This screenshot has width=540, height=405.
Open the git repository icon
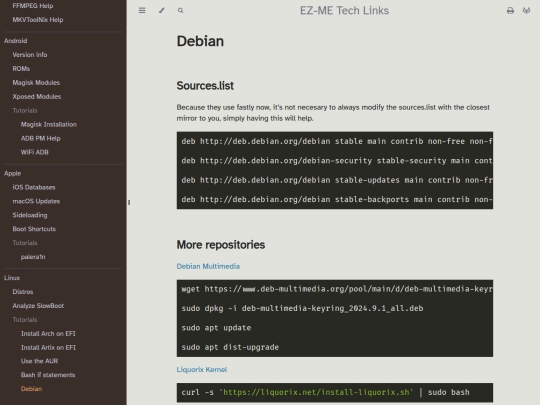[526, 11]
